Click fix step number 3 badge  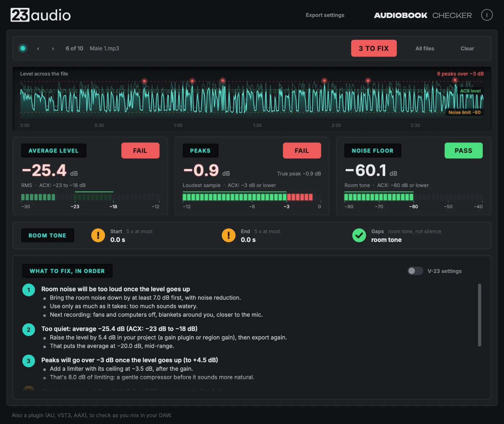tap(29, 361)
